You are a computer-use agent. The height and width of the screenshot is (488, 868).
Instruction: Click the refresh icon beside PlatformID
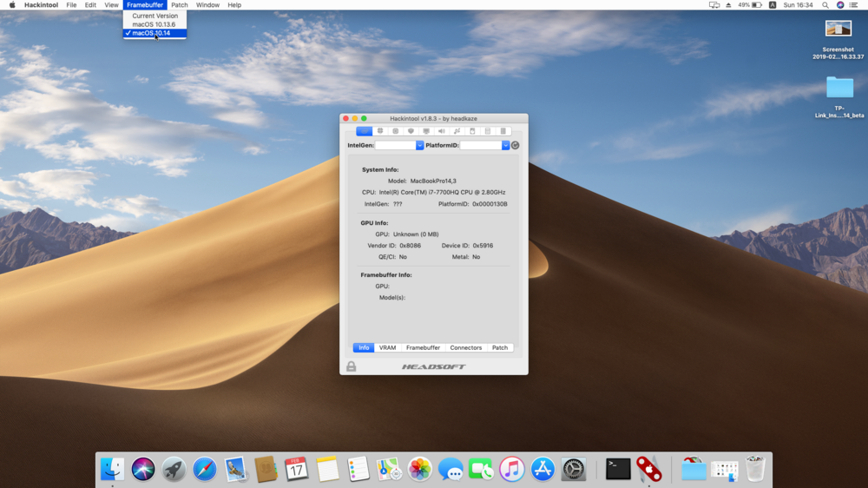(516, 145)
